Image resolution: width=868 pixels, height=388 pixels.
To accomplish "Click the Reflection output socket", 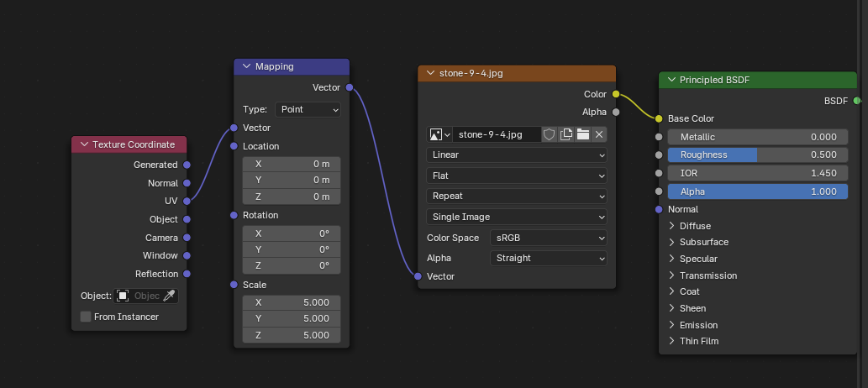I will (x=187, y=274).
